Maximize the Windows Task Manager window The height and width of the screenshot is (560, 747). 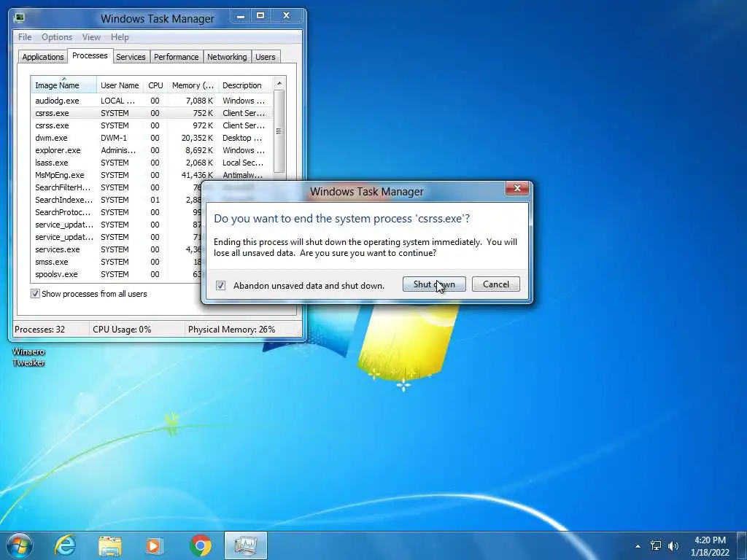(260, 16)
